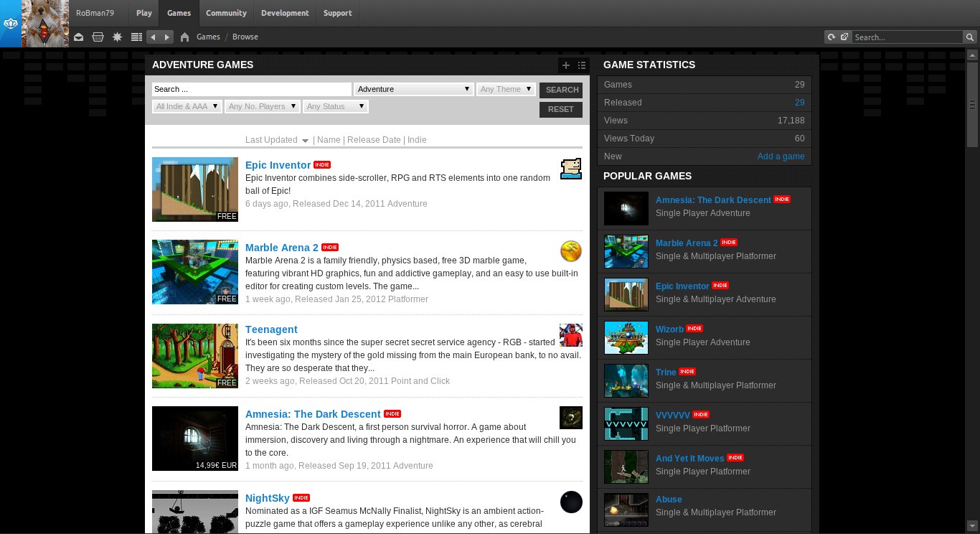Click the SEARCH button
This screenshot has height=534, width=980.
pyautogui.click(x=561, y=90)
